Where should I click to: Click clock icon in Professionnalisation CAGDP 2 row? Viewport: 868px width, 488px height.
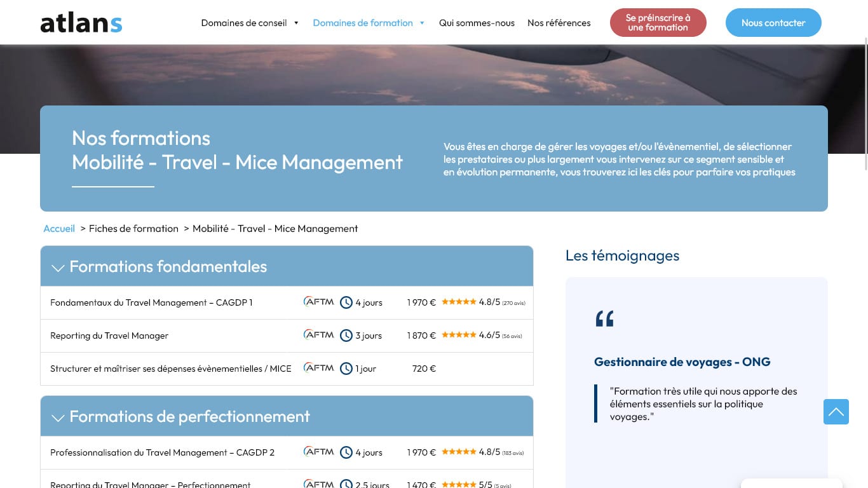[x=346, y=452]
